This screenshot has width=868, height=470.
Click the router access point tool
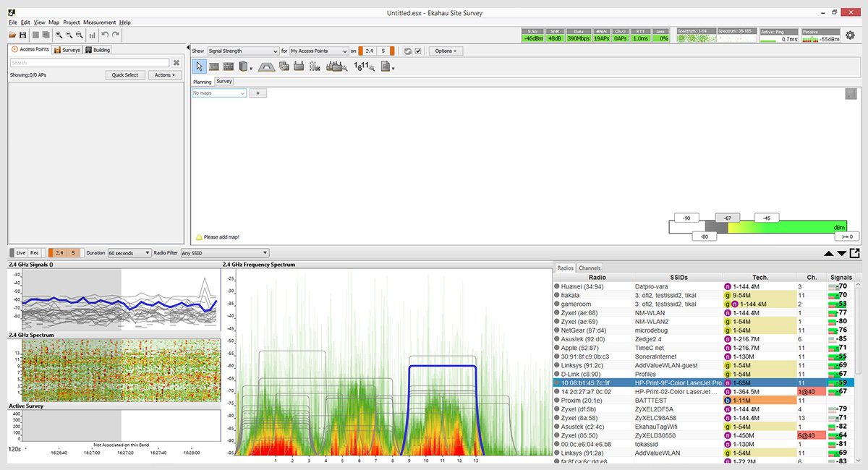tap(299, 67)
